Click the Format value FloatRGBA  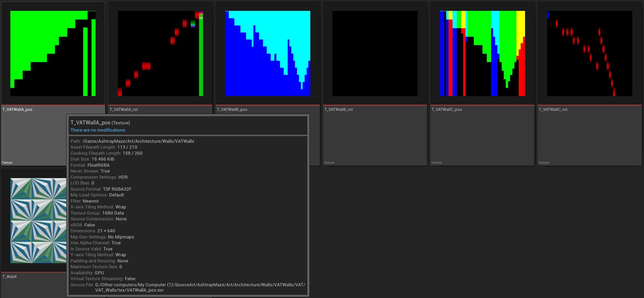tap(98, 165)
